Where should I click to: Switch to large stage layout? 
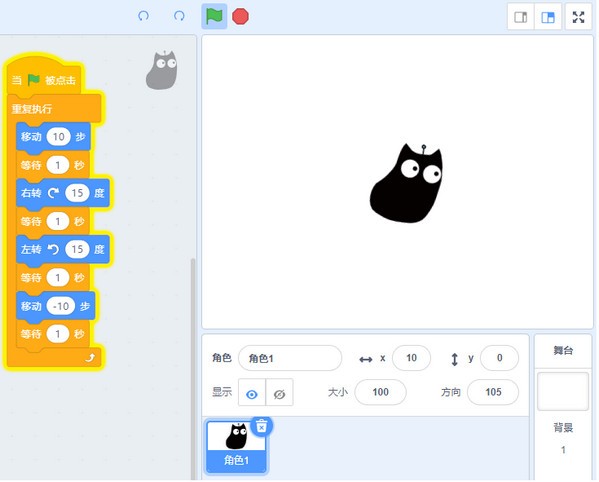pyautogui.click(x=548, y=17)
